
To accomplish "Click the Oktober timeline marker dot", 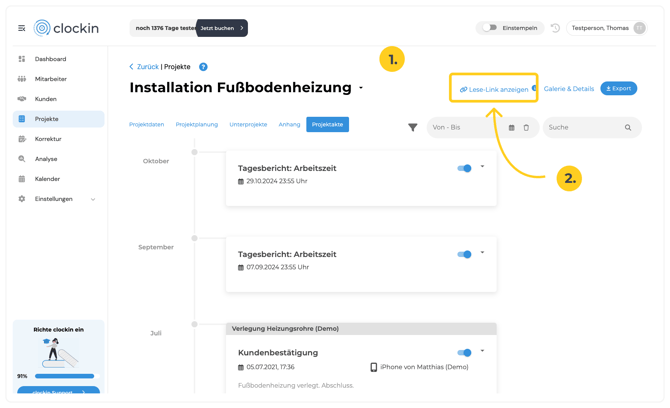I will (x=194, y=153).
